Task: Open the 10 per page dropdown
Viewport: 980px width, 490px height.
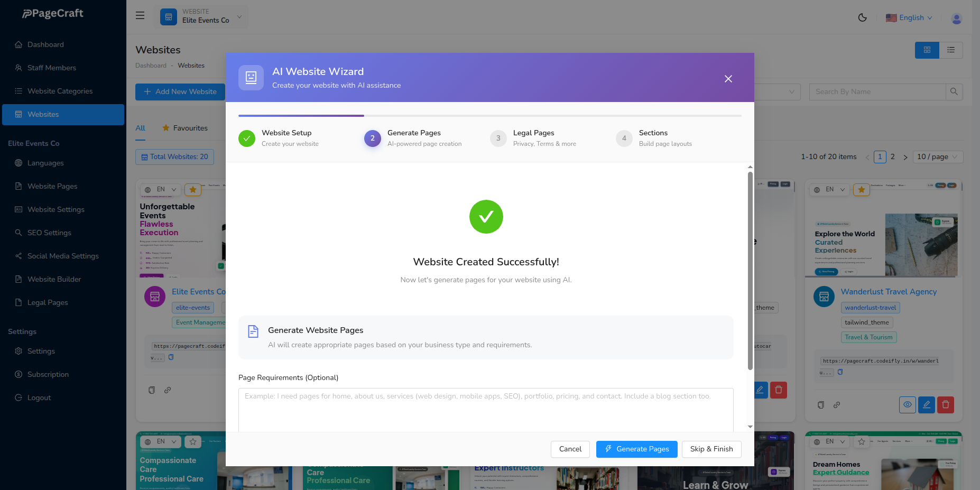Action: (x=937, y=156)
